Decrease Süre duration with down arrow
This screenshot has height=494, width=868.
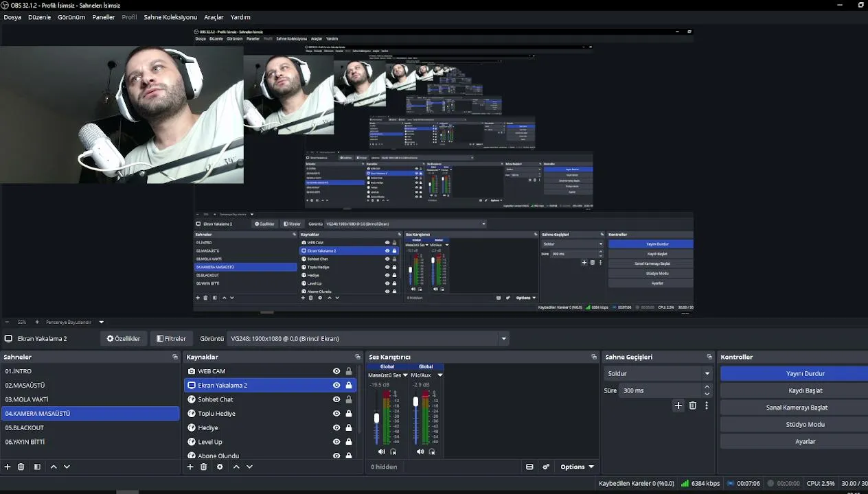(707, 394)
